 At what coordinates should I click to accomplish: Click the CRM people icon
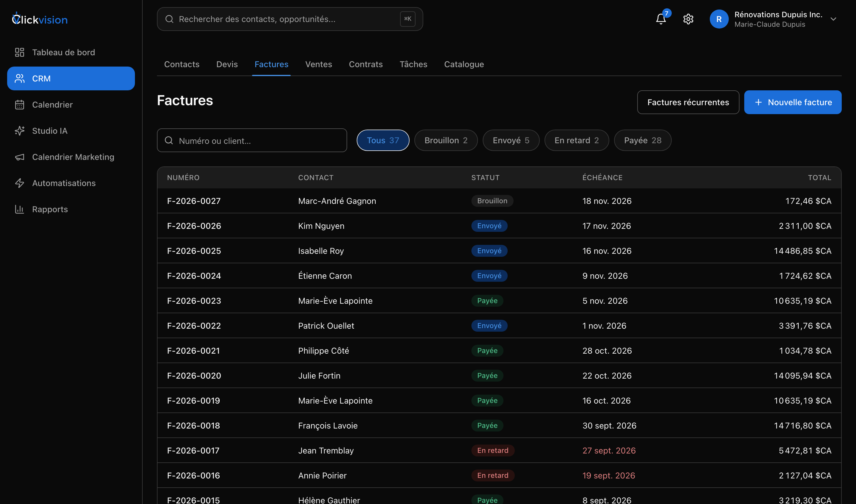20,78
